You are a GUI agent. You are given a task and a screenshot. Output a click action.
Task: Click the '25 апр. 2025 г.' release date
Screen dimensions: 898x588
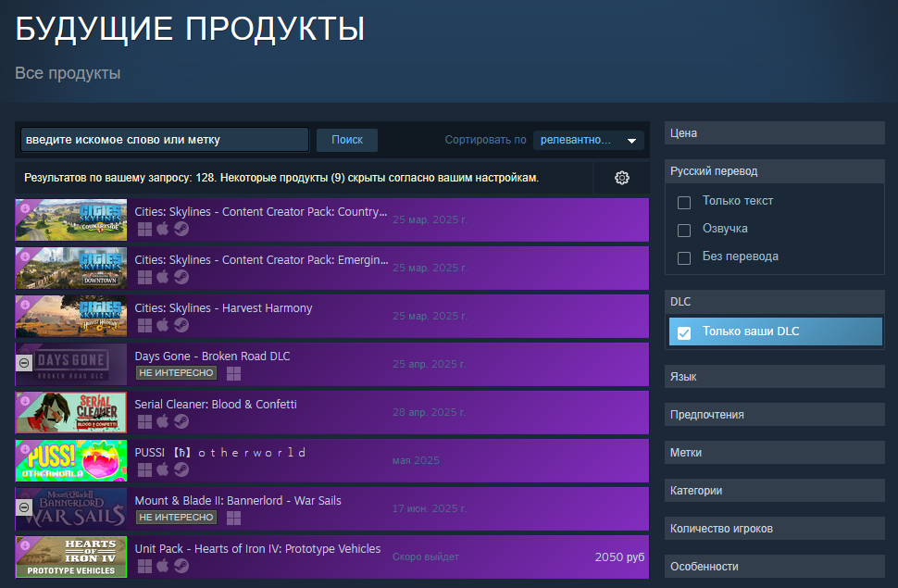[x=429, y=364]
